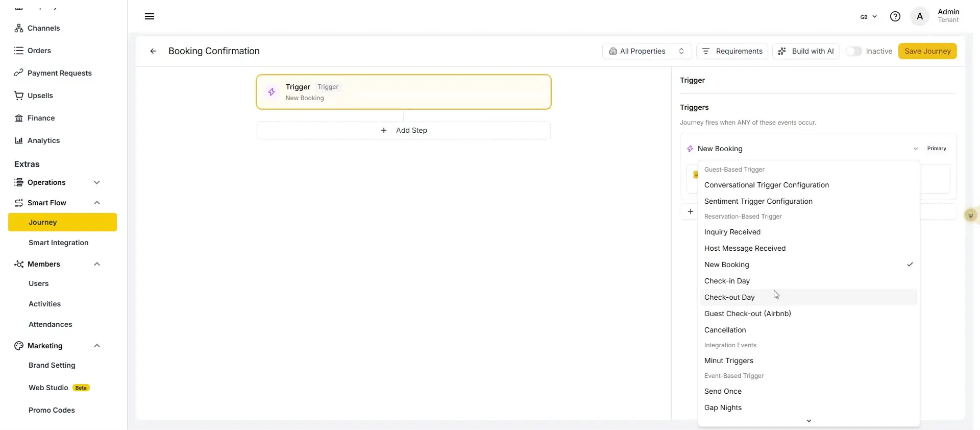Expand the Operations section

click(97, 182)
